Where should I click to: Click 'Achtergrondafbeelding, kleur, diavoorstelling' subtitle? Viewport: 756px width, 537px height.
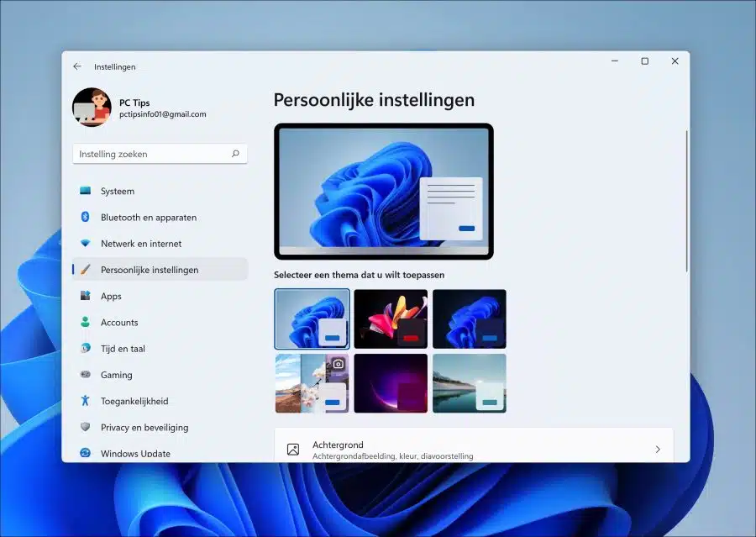coord(393,456)
